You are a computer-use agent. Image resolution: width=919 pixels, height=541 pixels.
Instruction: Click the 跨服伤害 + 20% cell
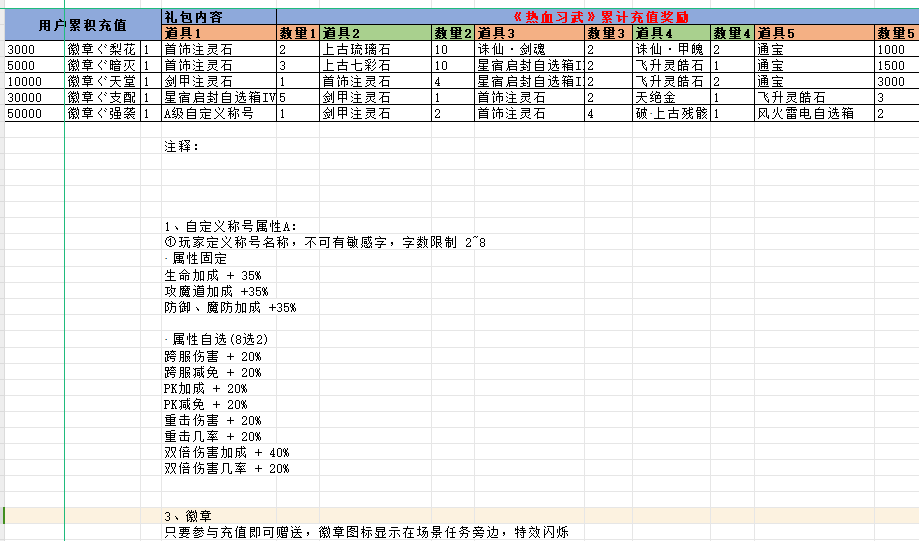tap(213, 356)
